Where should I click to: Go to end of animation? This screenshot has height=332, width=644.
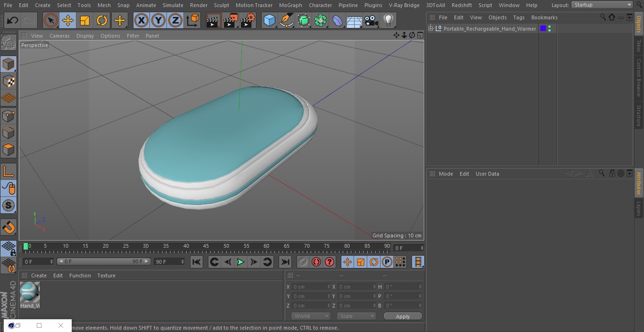click(285, 262)
